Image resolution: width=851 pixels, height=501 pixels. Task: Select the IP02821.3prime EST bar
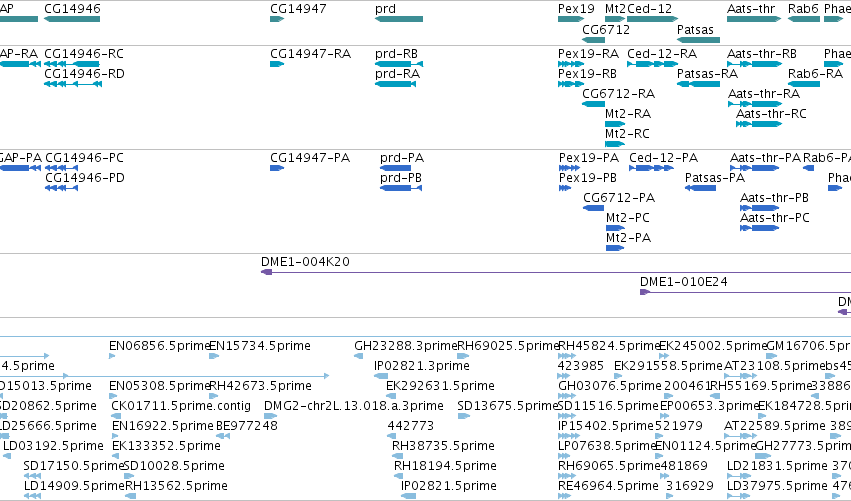pyautogui.click(x=381, y=376)
